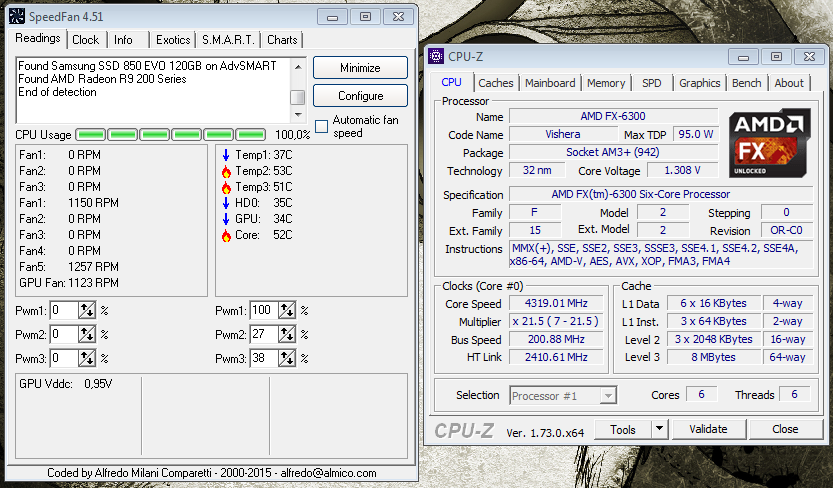The image size is (833, 488).
Task: Click the flame icon next to Temp2
Action: (226, 171)
